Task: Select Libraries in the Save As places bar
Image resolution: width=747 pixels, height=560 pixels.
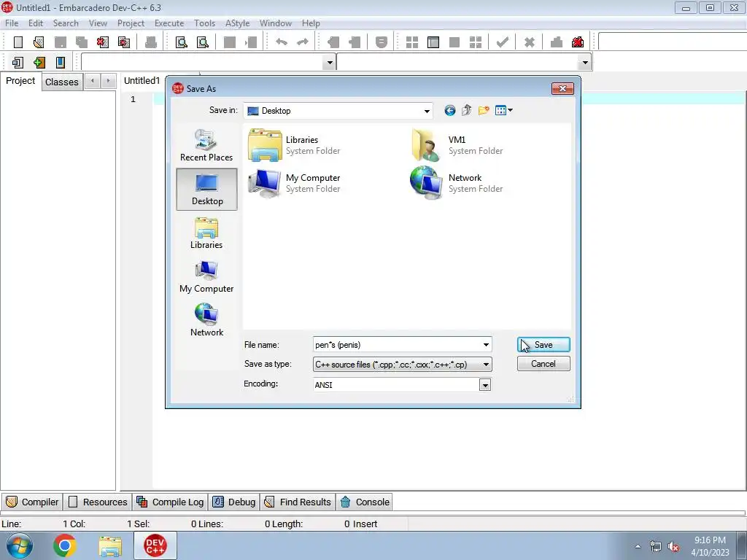Action: (206, 233)
